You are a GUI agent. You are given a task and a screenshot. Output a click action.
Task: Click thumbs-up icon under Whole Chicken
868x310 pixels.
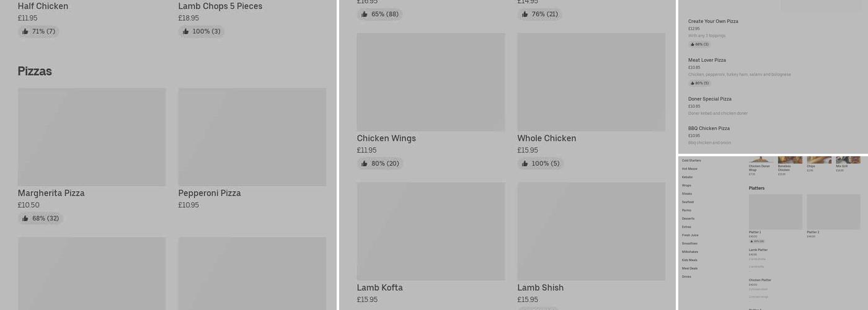[x=525, y=164]
